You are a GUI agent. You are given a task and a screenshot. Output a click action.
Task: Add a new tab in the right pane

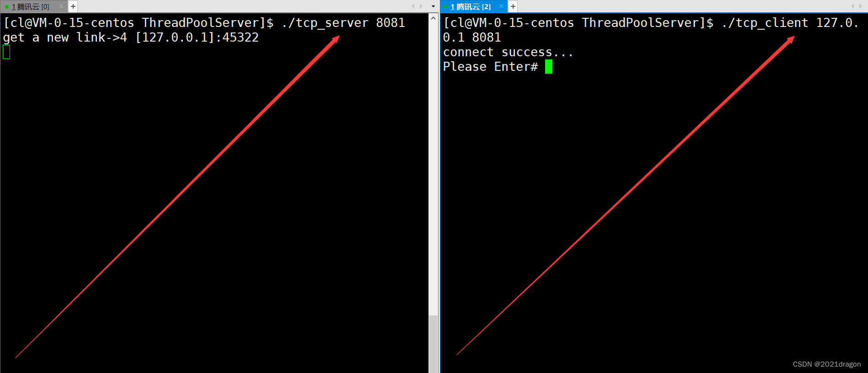[513, 6]
